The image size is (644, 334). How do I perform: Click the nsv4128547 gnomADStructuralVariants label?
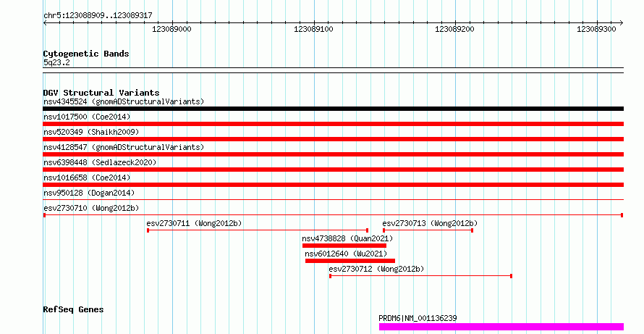124,147
